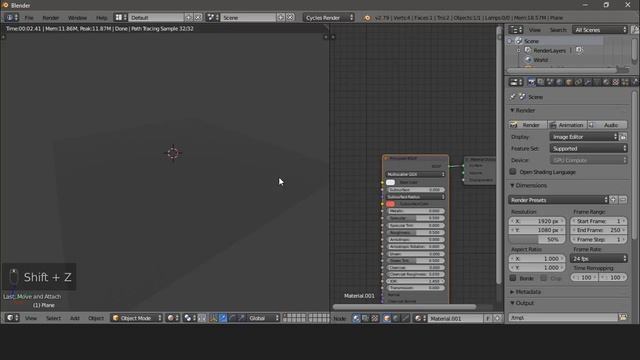Open the Render Layers properties tab icon
Screen dimensions: 640x360
540,82
